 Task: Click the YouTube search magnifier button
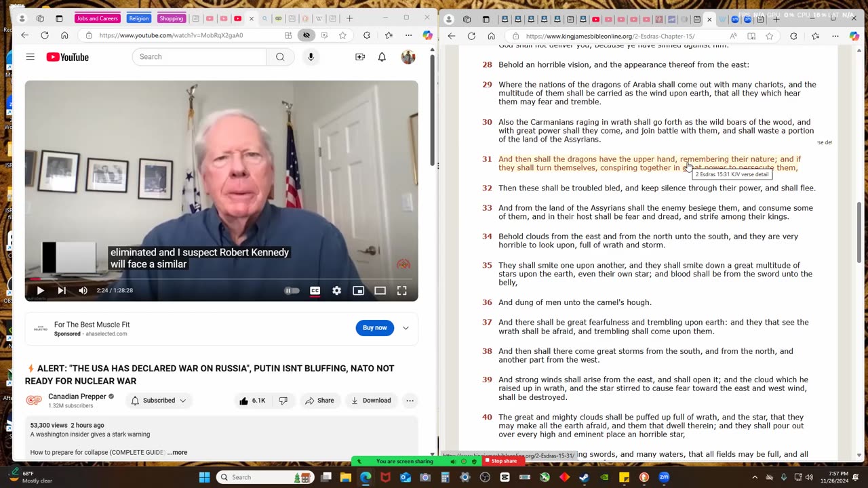(280, 57)
